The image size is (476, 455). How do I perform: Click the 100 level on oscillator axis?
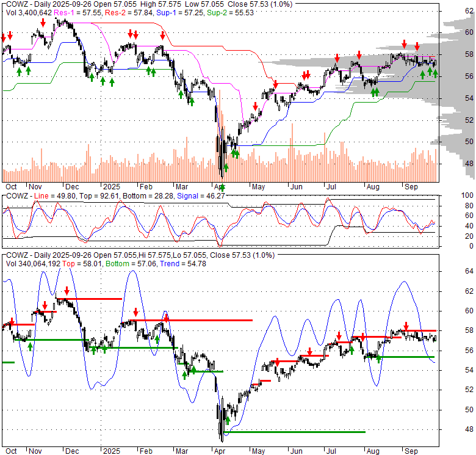(x=467, y=195)
